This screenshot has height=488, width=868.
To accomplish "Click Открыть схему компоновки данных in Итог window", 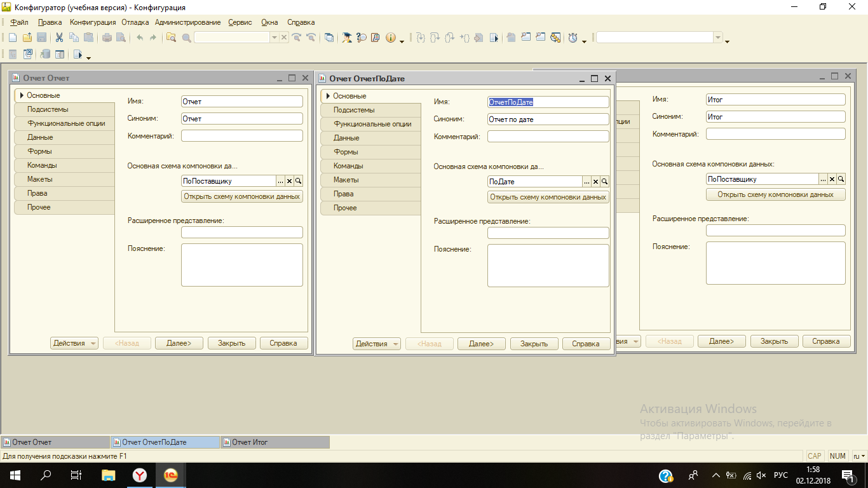I will (x=775, y=194).
